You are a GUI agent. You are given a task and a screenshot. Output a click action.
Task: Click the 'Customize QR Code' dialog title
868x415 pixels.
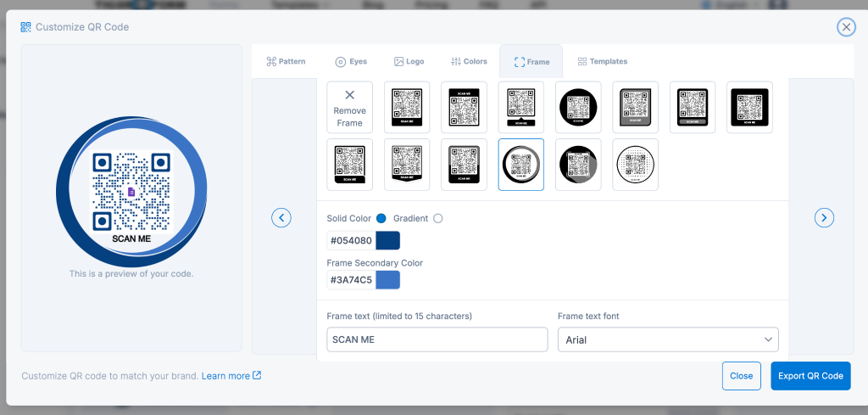(x=82, y=26)
